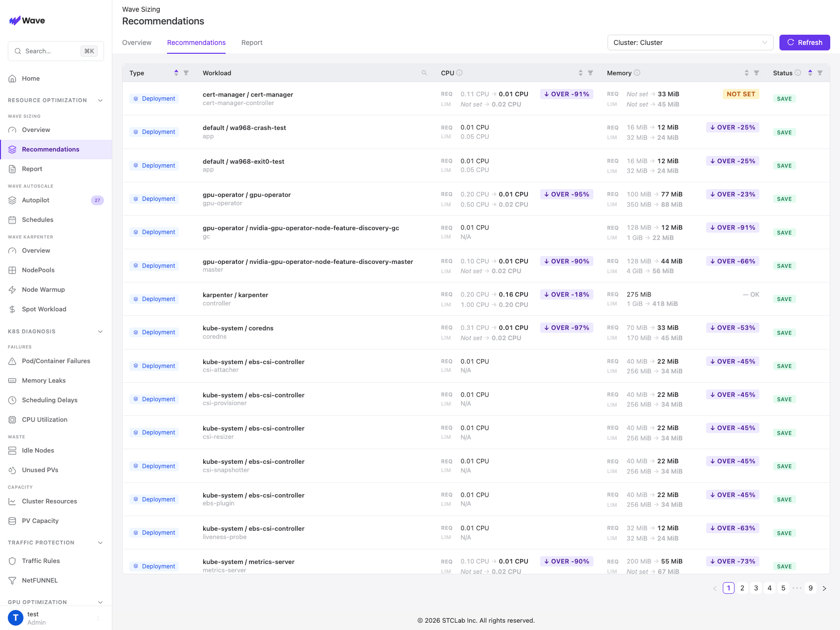The image size is (840, 630).
Task: Go to page 9
Action: [x=811, y=588]
